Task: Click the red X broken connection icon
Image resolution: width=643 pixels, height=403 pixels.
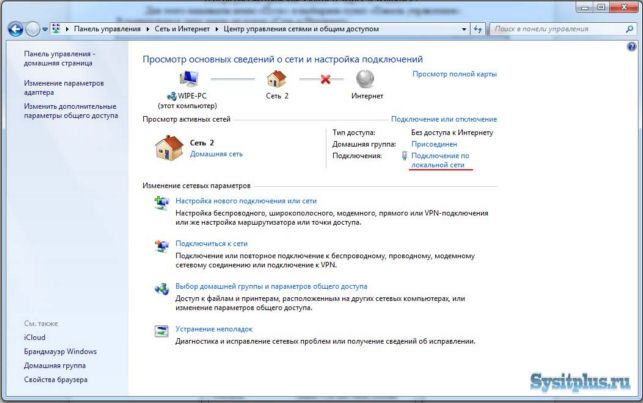Action: [x=325, y=79]
